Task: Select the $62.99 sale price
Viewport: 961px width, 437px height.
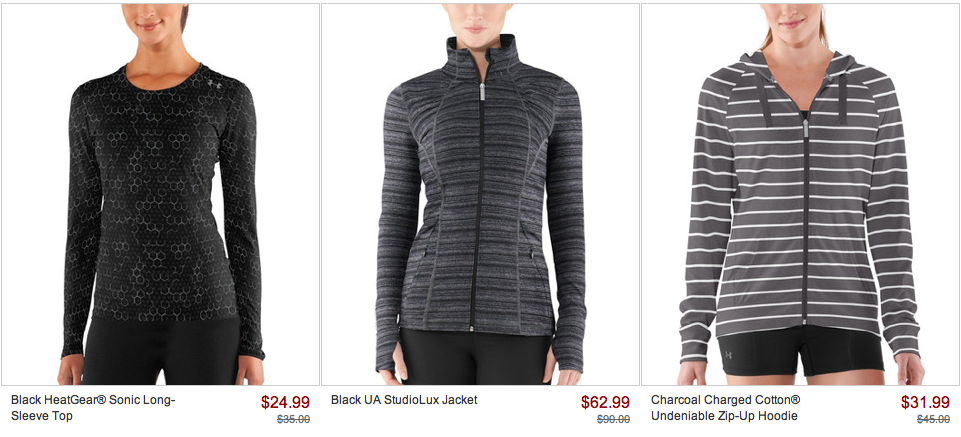Action: (x=606, y=402)
